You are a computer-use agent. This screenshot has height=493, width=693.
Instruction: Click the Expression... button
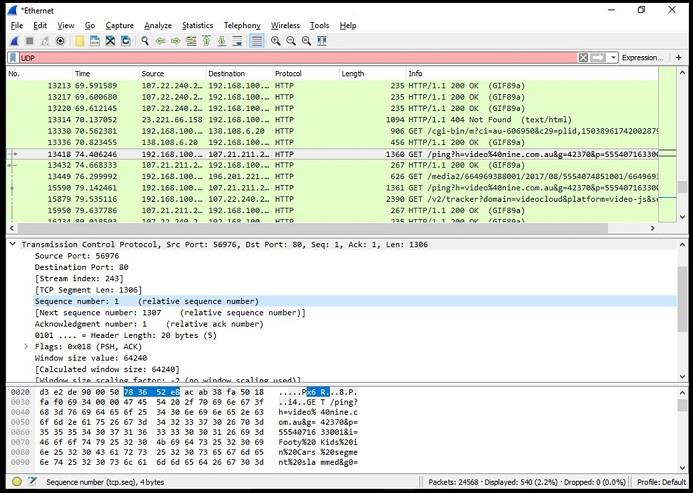[x=642, y=58]
